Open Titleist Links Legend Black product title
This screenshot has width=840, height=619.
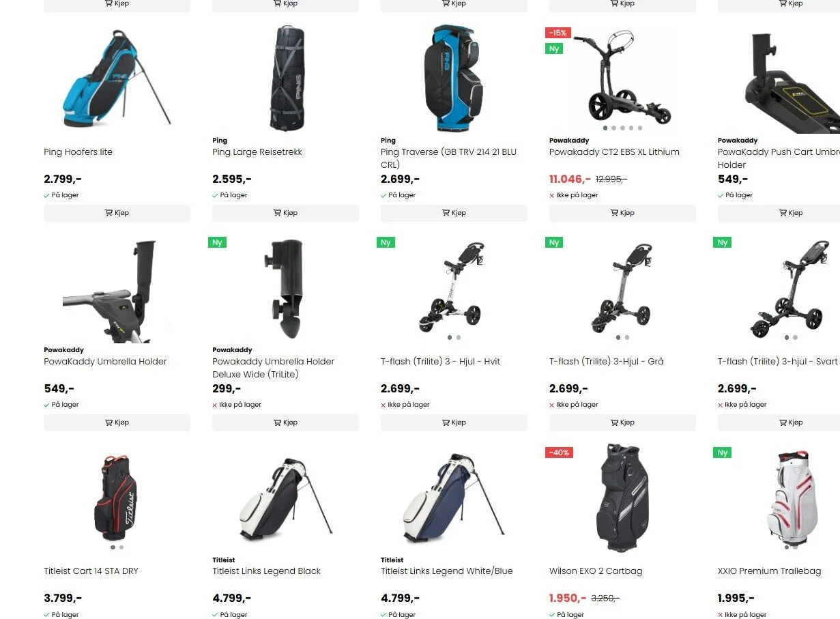pyautogui.click(x=266, y=571)
